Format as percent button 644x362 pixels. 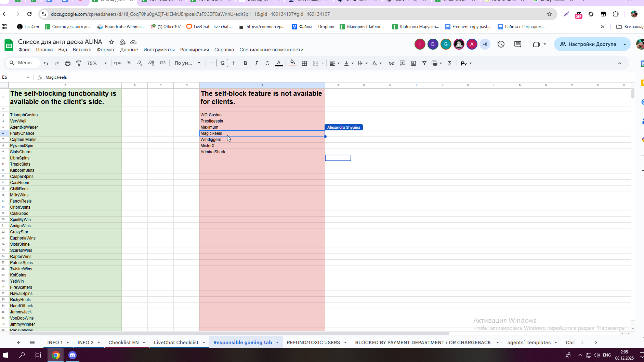point(129,63)
